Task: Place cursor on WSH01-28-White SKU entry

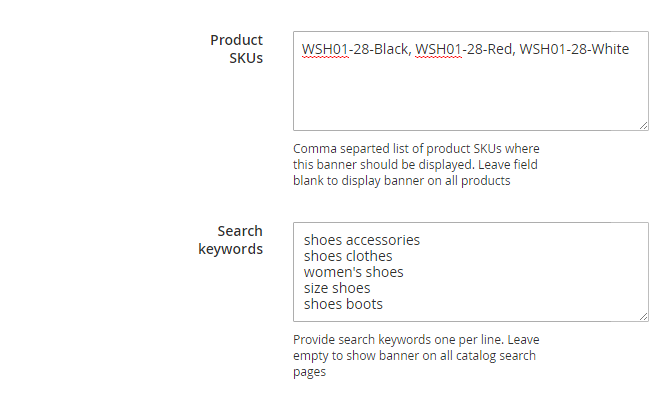Action: [574, 49]
